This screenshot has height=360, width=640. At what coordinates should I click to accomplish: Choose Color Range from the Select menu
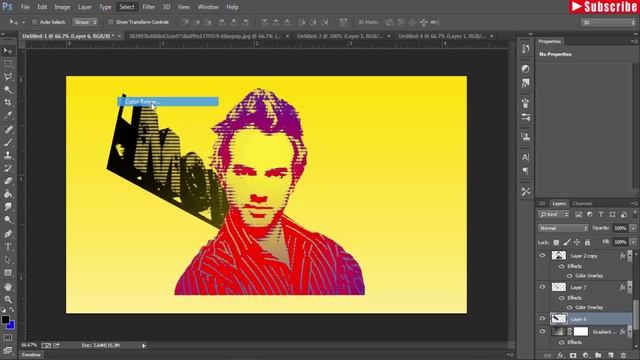(x=168, y=102)
